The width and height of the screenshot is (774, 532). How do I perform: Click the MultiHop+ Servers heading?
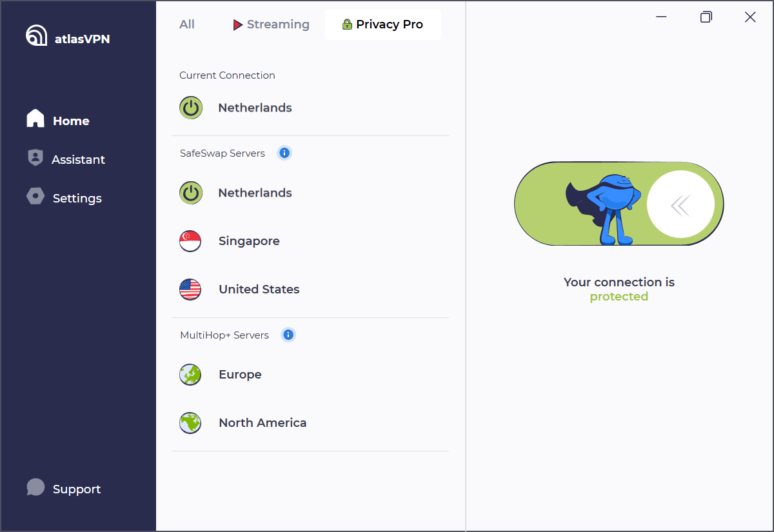(x=224, y=335)
